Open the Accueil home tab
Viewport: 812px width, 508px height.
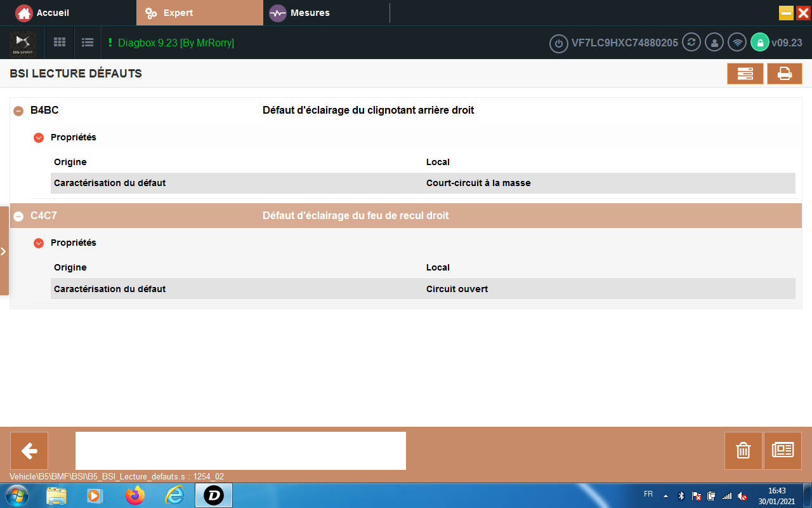(43, 13)
